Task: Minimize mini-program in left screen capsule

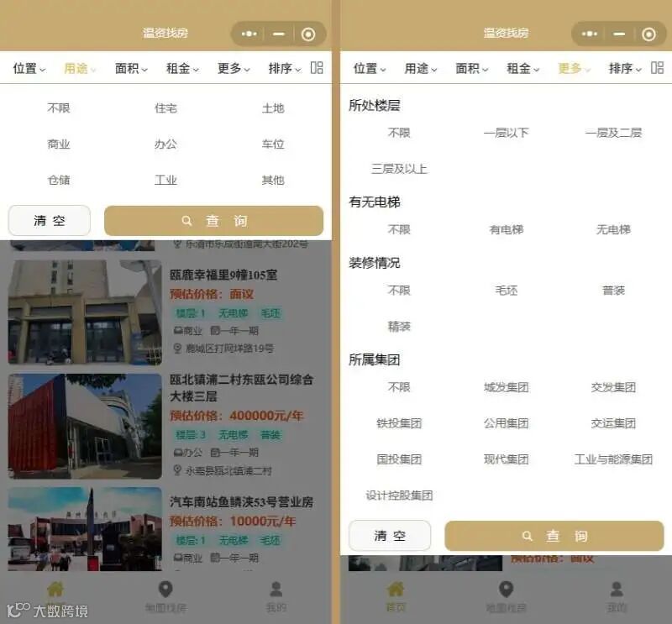Action: [279, 34]
